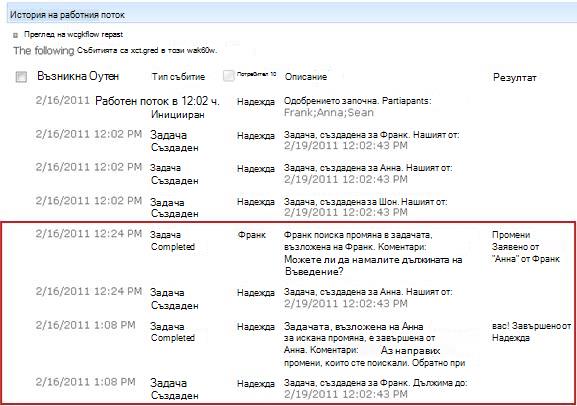
Task: Click description 'Задача, създадена за Шон'
Action: 341,202
